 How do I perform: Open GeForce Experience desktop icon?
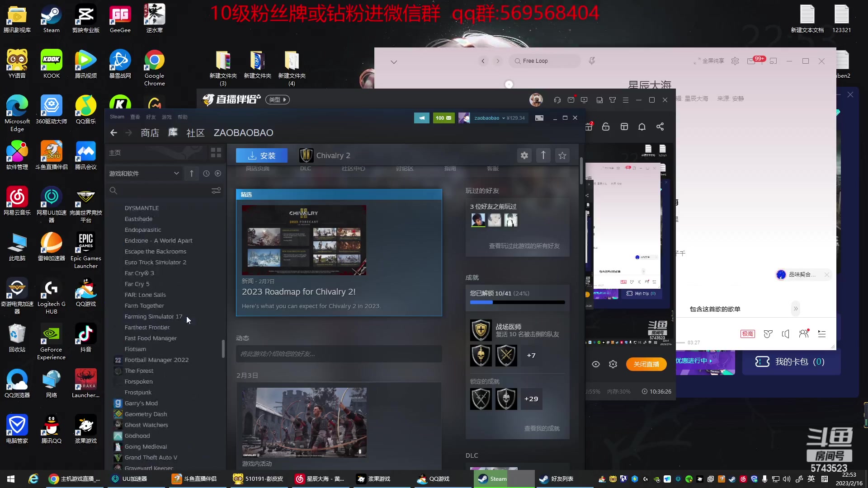[52, 342]
